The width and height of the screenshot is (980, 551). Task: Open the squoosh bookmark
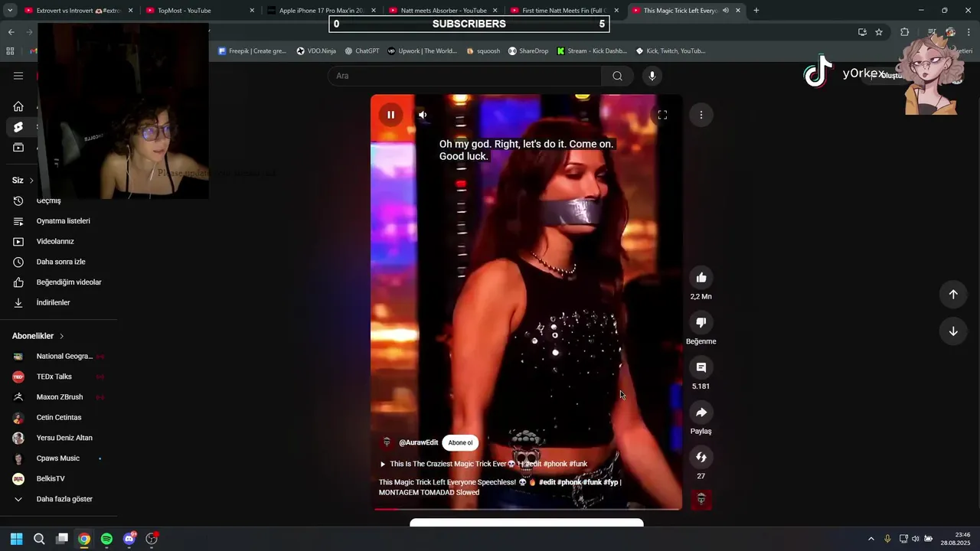point(483,51)
